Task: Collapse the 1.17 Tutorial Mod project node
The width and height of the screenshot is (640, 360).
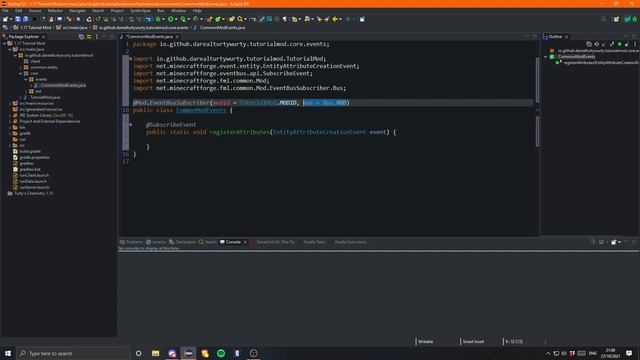Action: click(x=4, y=43)
